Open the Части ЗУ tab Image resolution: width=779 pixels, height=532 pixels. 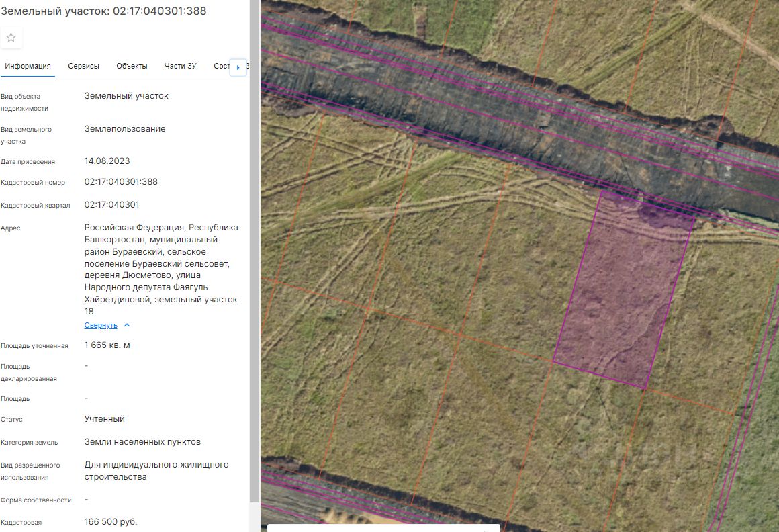pyautogui.click(x=181, y=66)
